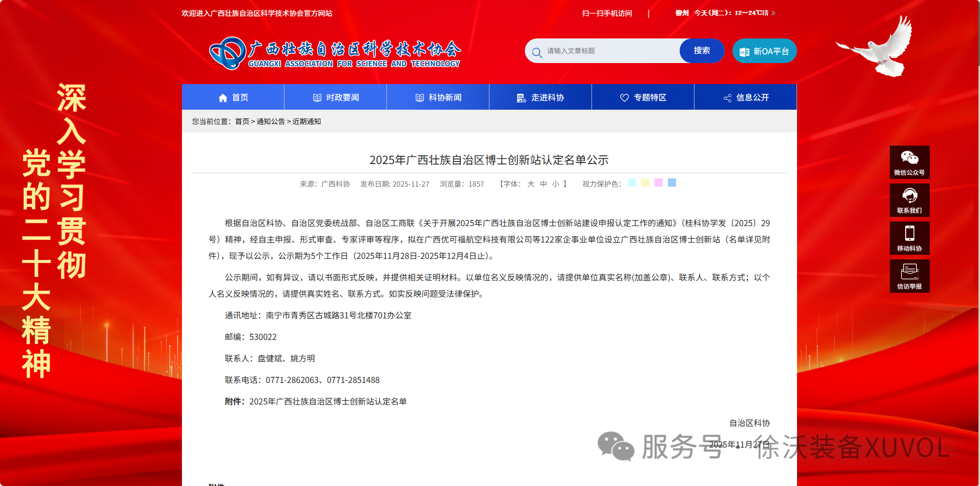The image size is (980, 486).
Task: Set font size to large (大)
Action: [x=530, y=184]
